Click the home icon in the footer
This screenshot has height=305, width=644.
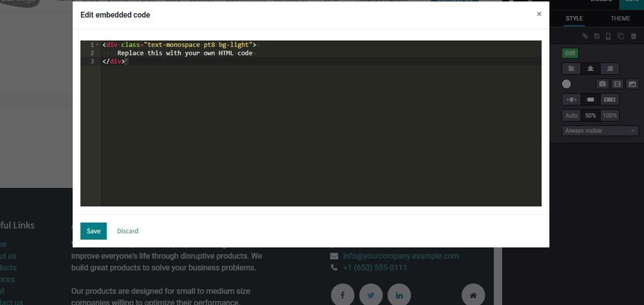tap(473, 295)
